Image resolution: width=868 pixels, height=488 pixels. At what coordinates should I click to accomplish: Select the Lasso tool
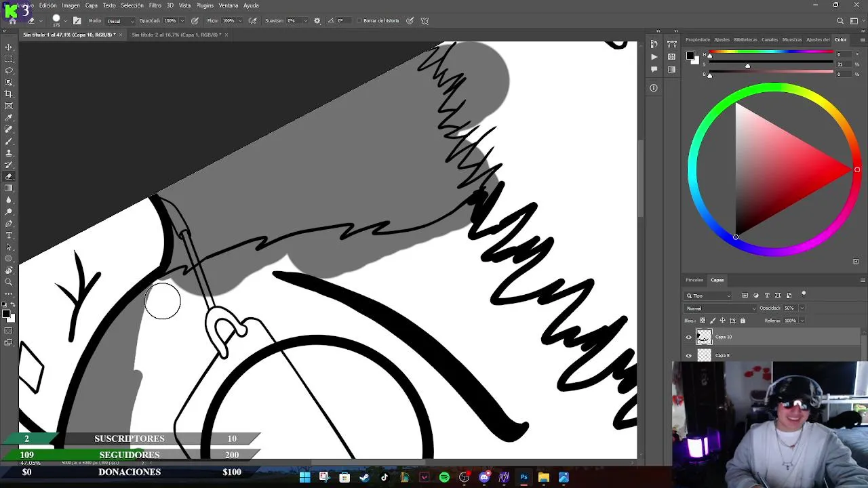pos(9,70)
